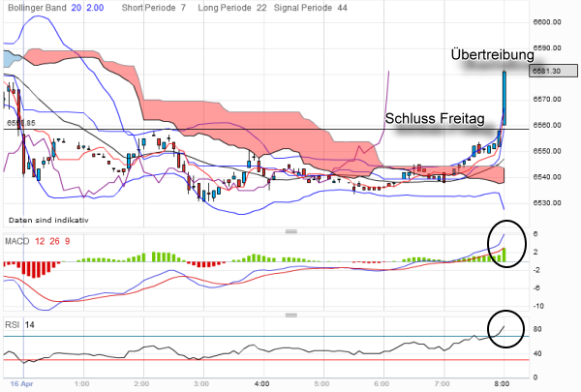The image size is (581, 392).
Task: Select the Bollinger period value 20
Action: pyautogui.click(x=76, y=8)
